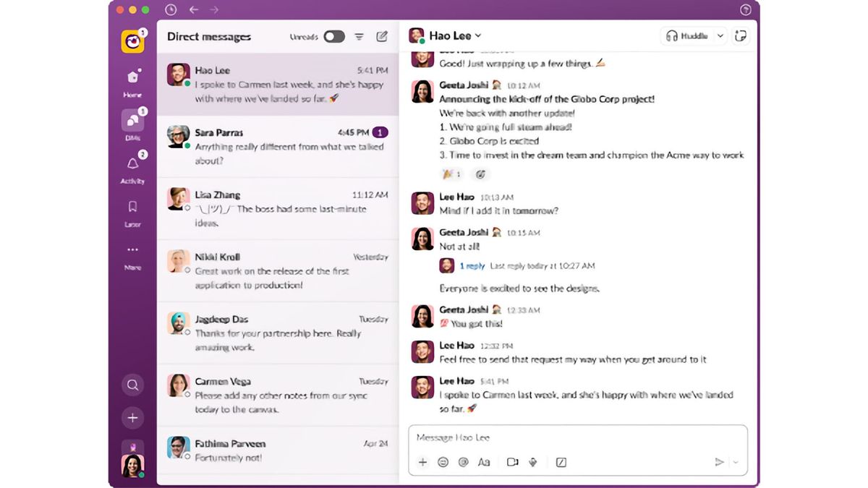Insert a canvas using the slash icon

click(x=561, y=461)
